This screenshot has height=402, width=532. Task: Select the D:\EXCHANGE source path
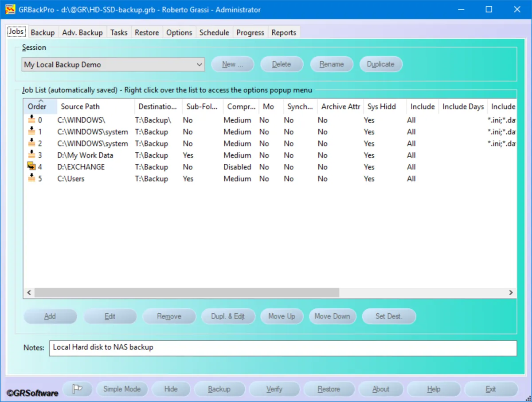point(81,167)
